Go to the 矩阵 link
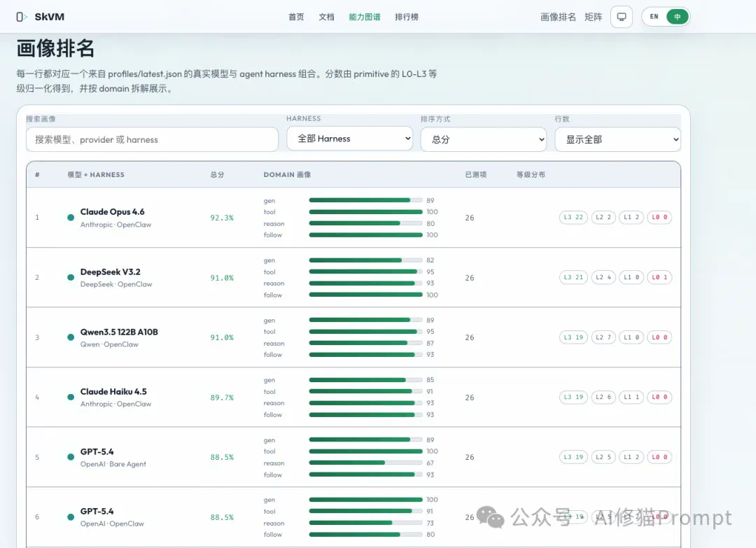 (593, 17)
